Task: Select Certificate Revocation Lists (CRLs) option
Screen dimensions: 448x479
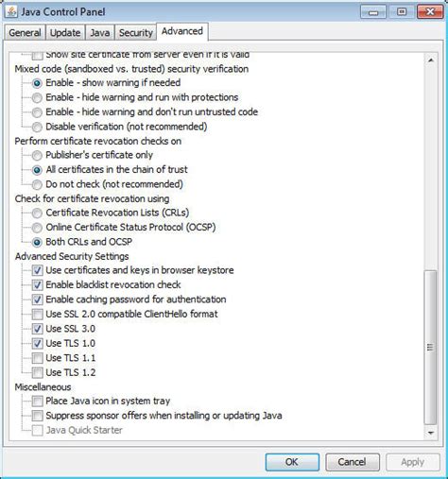Action: pos(37,213)
